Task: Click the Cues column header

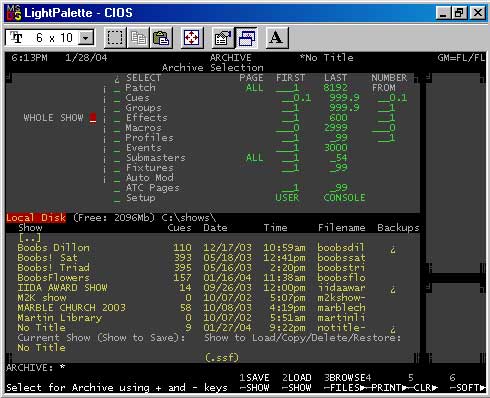Action: pos(179,228)
